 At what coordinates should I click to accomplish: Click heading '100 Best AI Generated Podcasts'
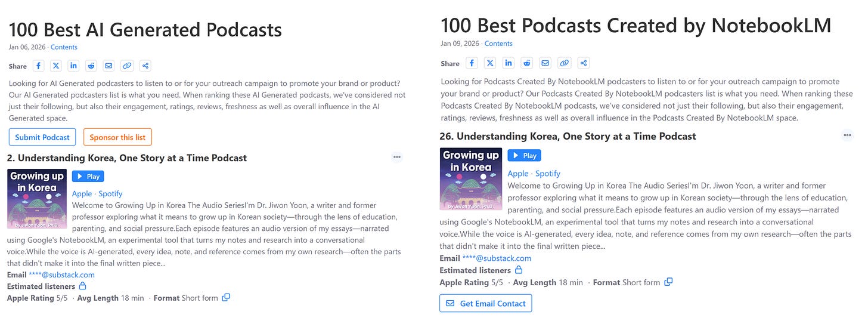point(145,29)
